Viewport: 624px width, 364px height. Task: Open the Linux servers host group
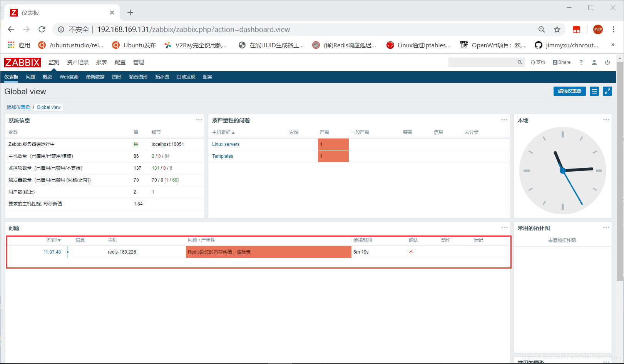click(x=226, y=144)
